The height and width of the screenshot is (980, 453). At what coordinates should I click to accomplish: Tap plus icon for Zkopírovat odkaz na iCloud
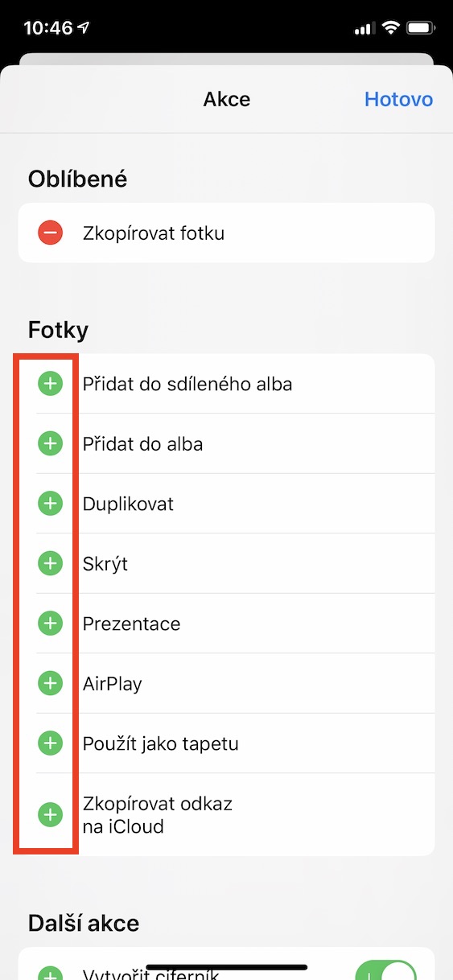[50, 814]
